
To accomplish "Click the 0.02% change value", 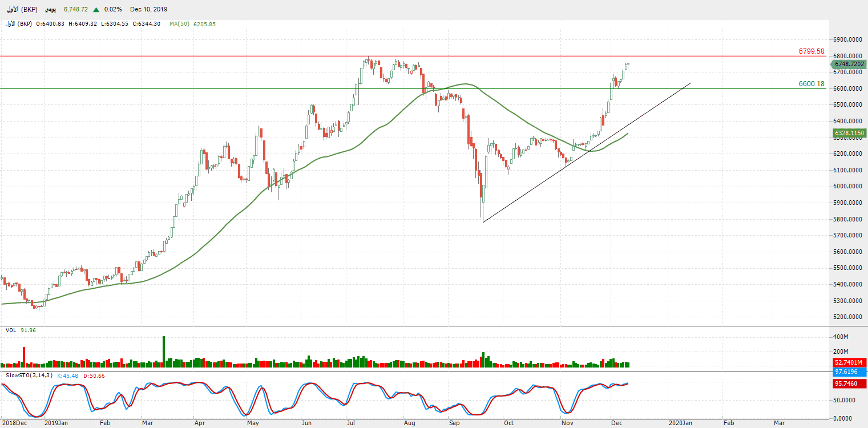I will (x=113, y=10).
